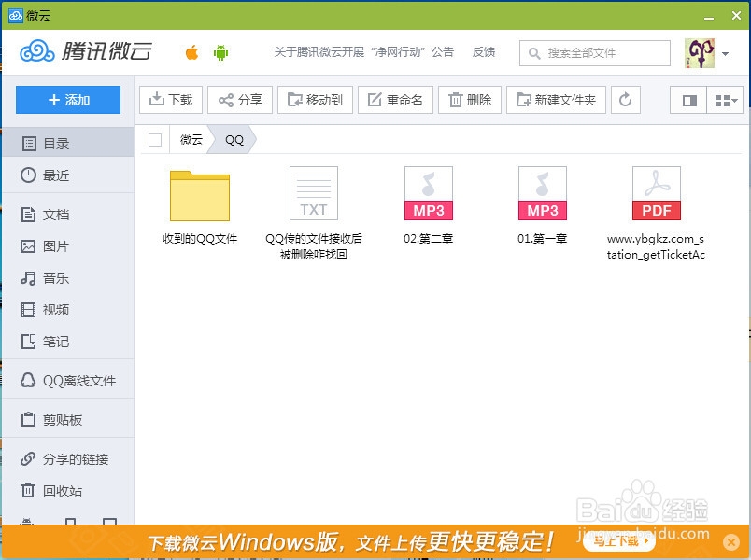Open the 收到的QQ文件 folder
751x560 pixels.
click(x=200, y=207)
